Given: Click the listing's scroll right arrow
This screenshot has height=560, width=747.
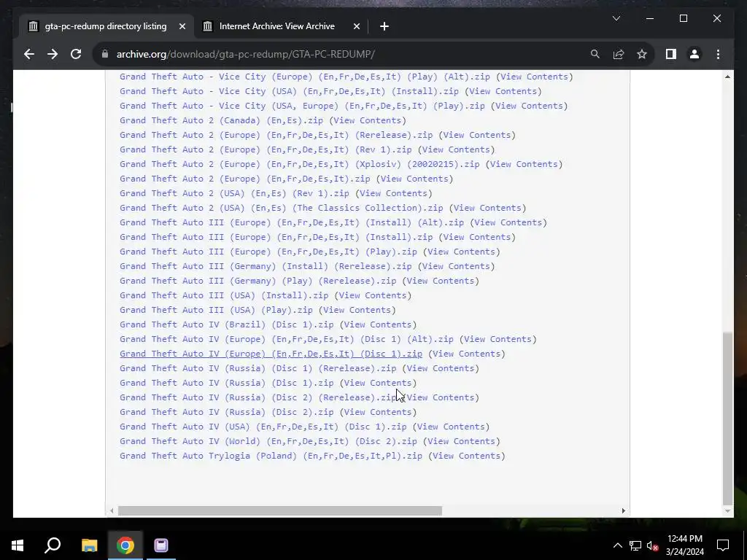Looking at the screenshot, I should 623,510.
